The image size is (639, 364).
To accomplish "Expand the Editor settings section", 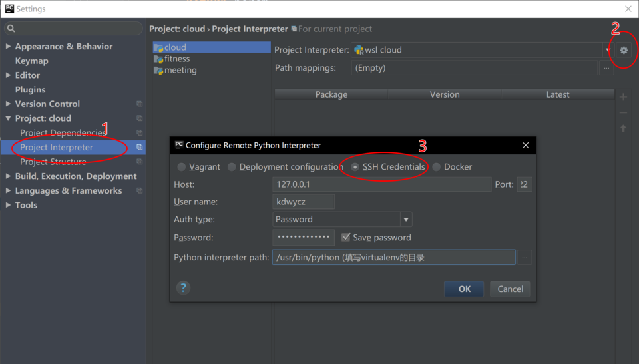I will click(x=8, y=75).
